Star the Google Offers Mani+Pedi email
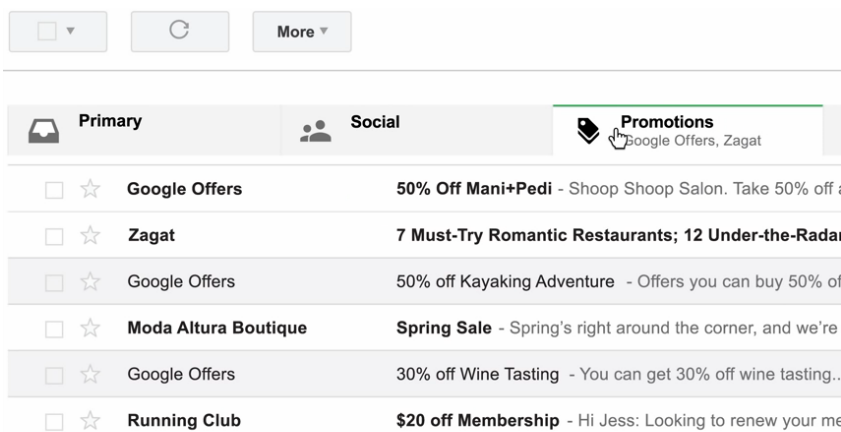This screenshot has height=432, width=841. click(90, 189)
